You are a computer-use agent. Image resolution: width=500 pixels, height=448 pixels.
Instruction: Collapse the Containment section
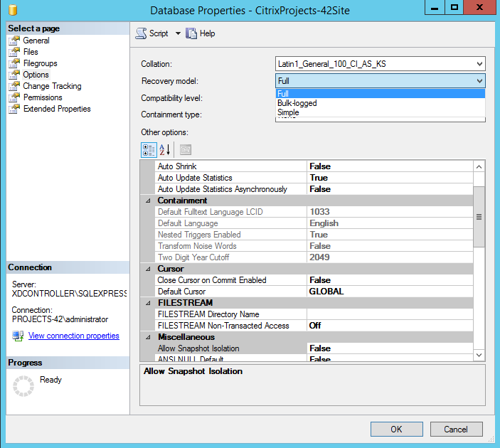[x=148, y=201]
